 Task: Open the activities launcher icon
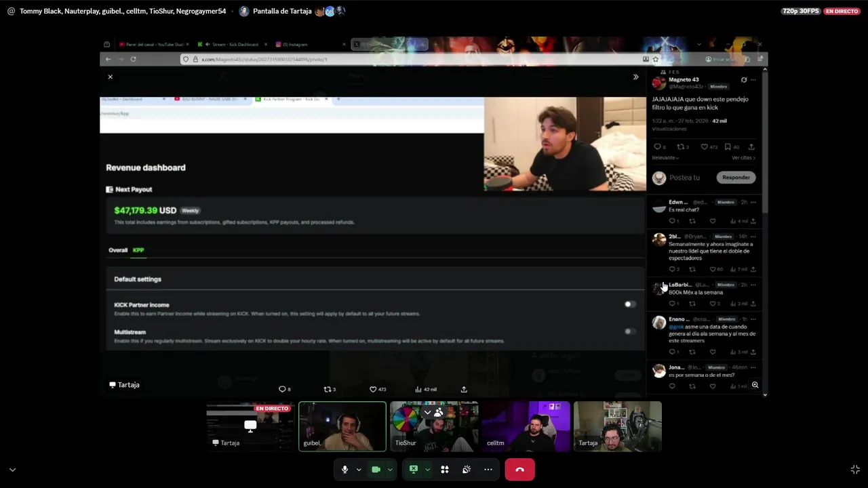click(x=445, y=470)
